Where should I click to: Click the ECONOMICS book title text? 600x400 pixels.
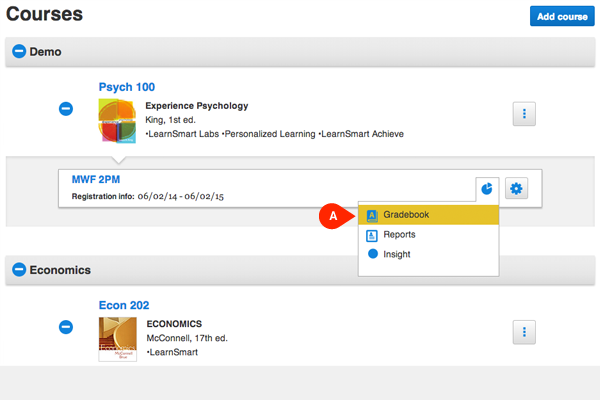tap(176, 324)
